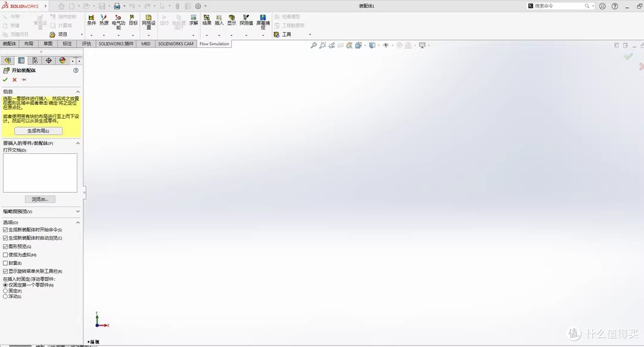Click the 显示 display icon
Viewport: 644px width, 347px height.
(x=231, y=20)
